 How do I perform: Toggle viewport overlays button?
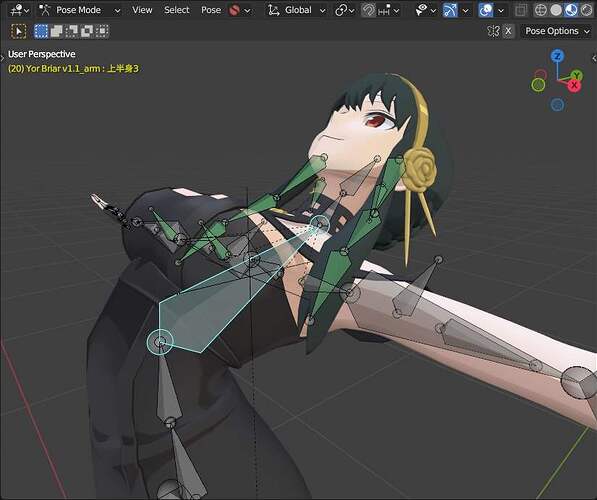(486, 10)
